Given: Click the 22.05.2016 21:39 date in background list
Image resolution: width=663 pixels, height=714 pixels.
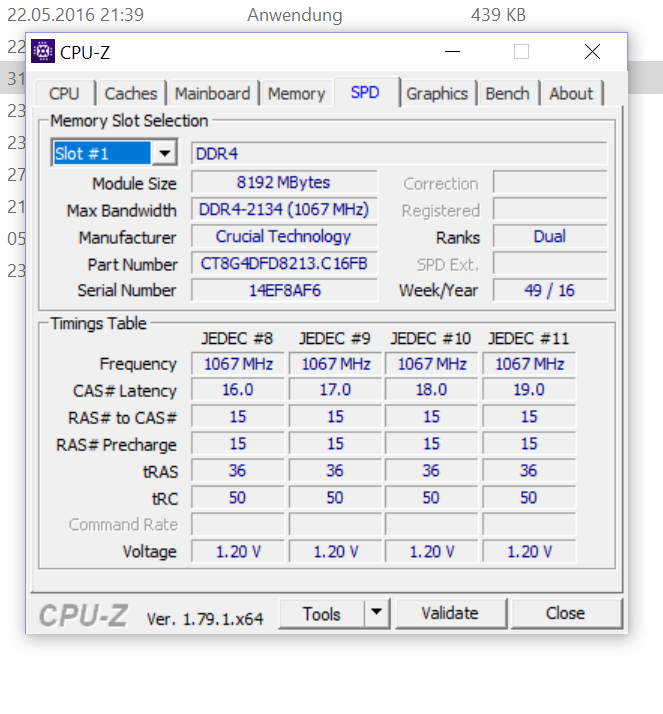Looking at the screenshot, I should click(76, 15).
